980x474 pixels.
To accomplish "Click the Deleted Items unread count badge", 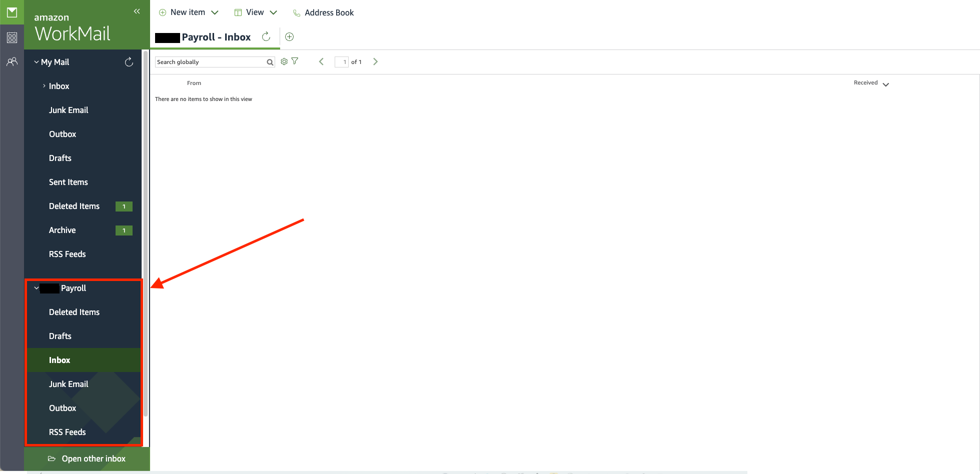I will pos(124,206).
